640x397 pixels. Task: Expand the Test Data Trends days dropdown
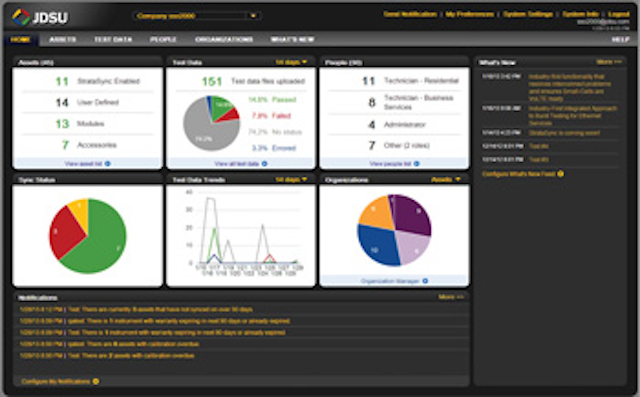(x=291, y=180)
